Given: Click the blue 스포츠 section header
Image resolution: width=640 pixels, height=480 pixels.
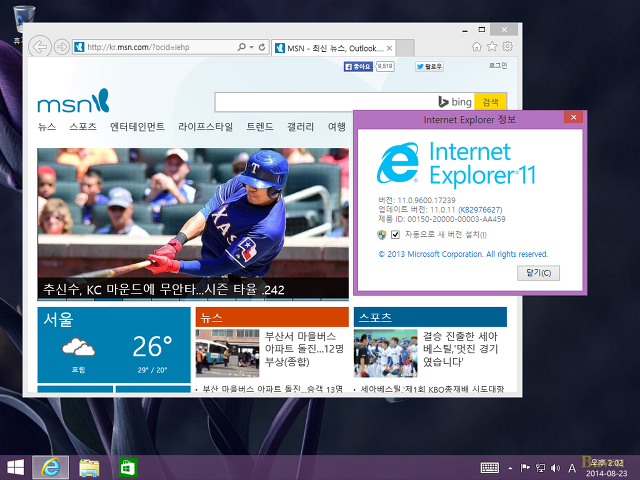Looking at the screenshot, I should pos(430,317).
